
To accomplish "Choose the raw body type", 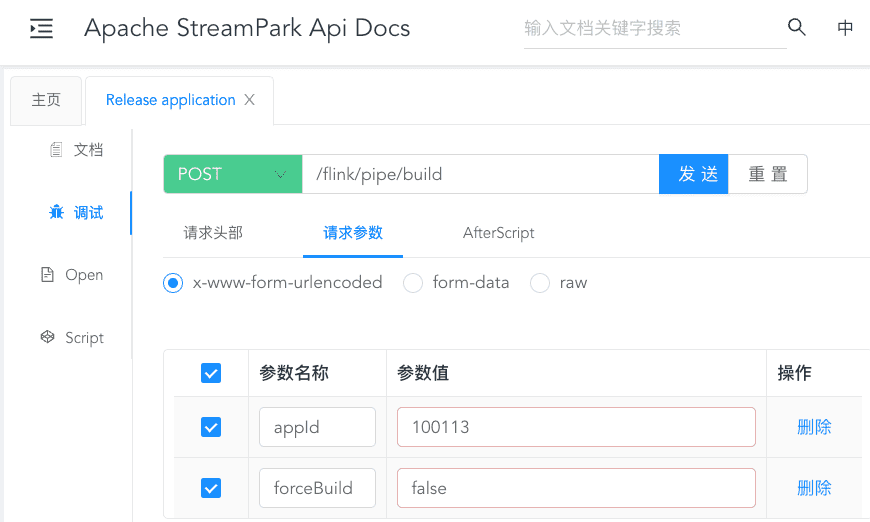I will tap(540, 283).
